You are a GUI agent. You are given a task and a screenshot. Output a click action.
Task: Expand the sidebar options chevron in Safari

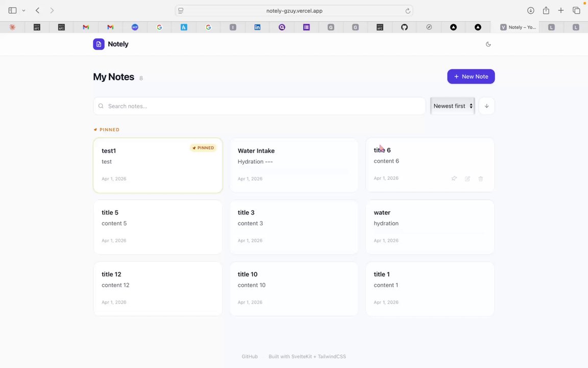click(23, 10)
